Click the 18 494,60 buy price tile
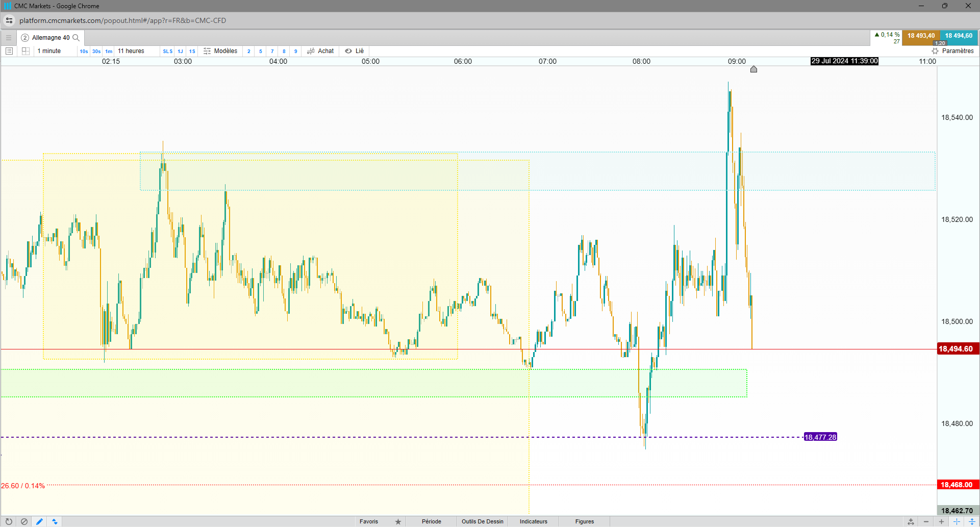 coord(959,37)
